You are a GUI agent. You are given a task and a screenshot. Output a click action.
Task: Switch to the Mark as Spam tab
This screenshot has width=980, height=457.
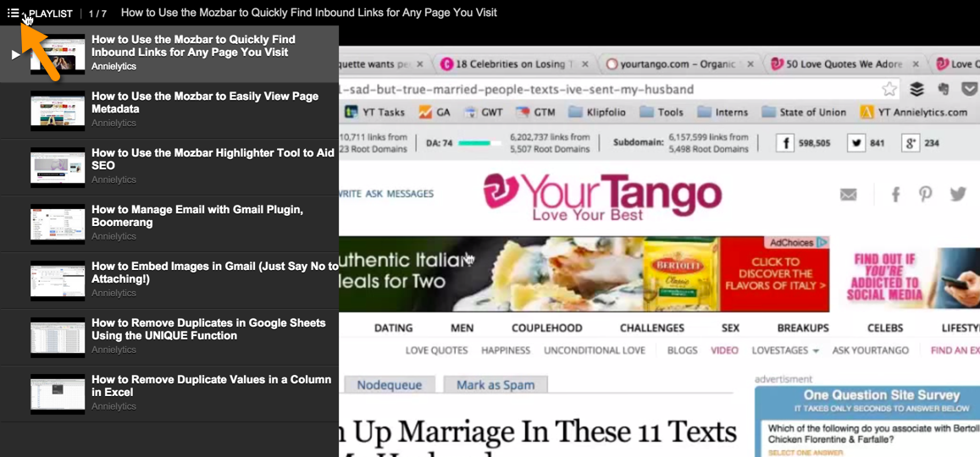point(495,385)
